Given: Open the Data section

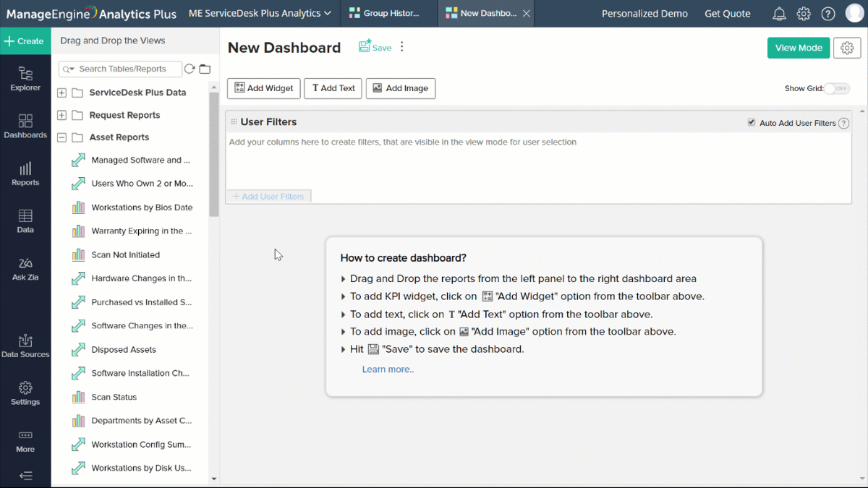Looking at the screenshot, I should (x=25, y=221).
